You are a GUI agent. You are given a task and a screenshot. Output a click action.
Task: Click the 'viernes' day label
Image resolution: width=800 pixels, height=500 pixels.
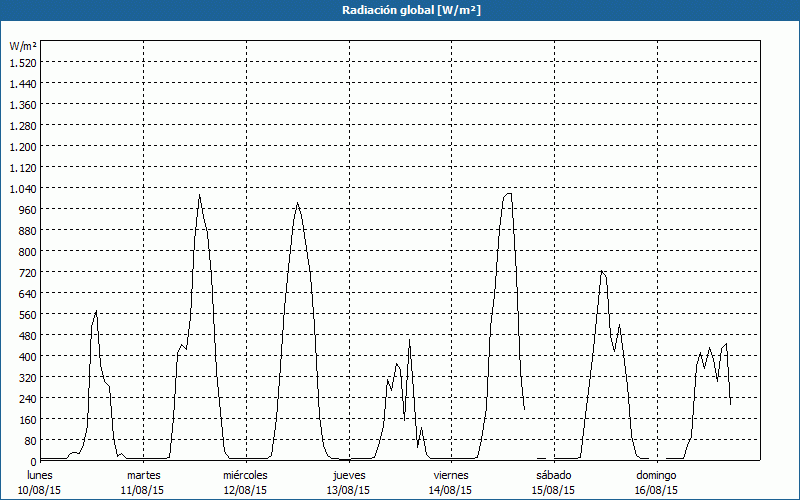[451, 475]
